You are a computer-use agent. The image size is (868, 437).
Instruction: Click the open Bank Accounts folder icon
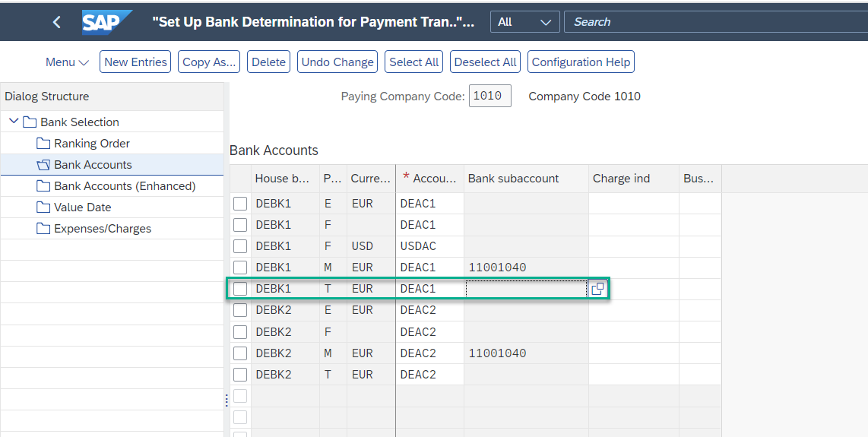[x=43, y=165]
